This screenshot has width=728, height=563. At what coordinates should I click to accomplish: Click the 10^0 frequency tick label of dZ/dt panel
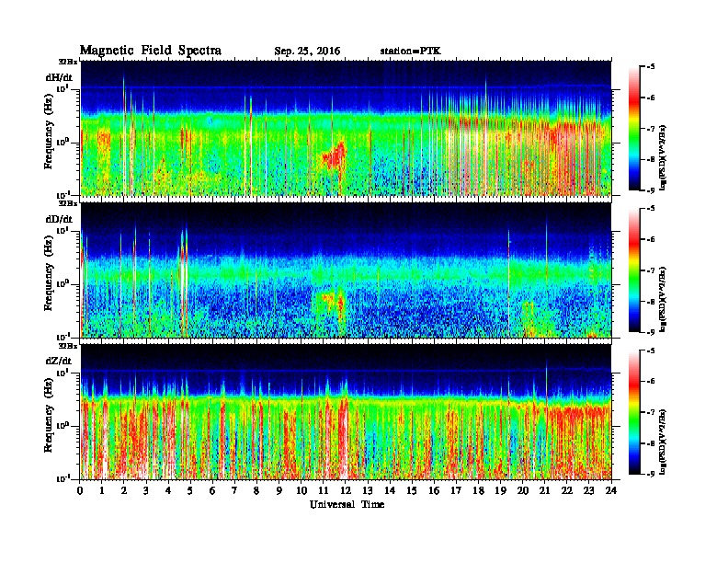click(63, 425)
